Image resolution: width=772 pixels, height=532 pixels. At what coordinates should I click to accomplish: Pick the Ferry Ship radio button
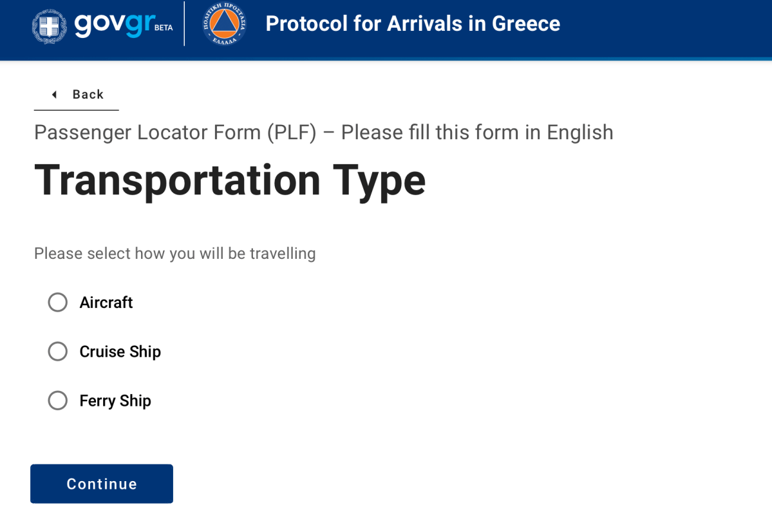58,401
